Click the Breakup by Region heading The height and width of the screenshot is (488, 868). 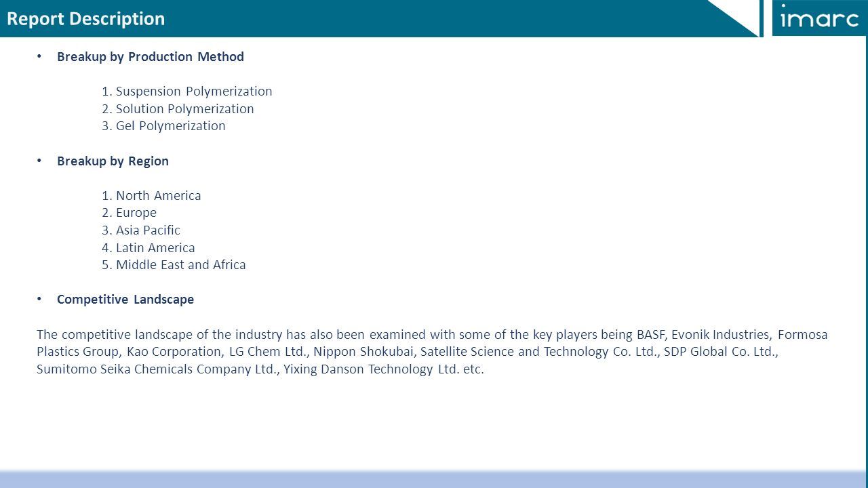tap(113, 161)
